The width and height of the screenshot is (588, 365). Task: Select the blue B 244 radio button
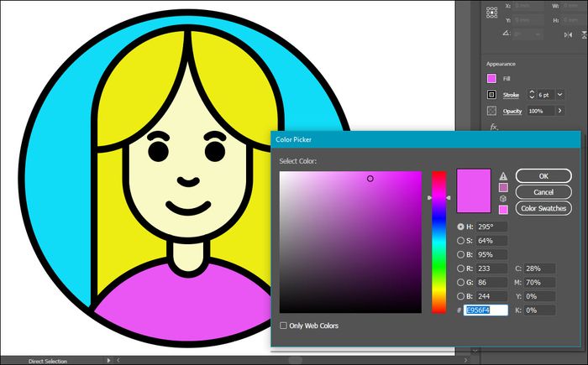pos(460,296)
